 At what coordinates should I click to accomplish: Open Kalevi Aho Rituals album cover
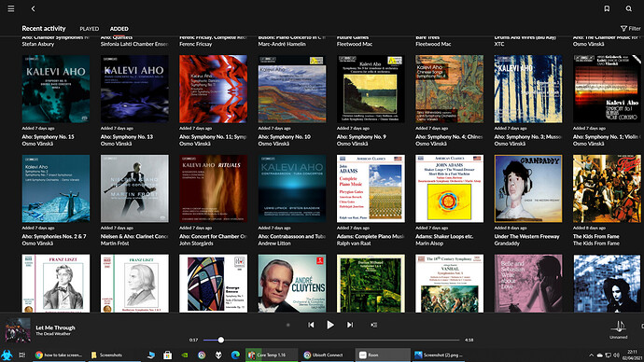coord(213,188)
